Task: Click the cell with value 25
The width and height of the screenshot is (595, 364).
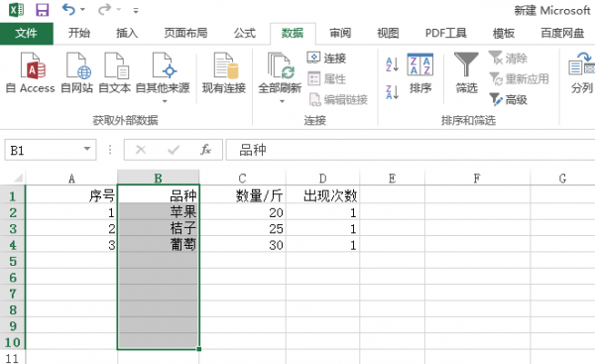Action: coord(243,228)
